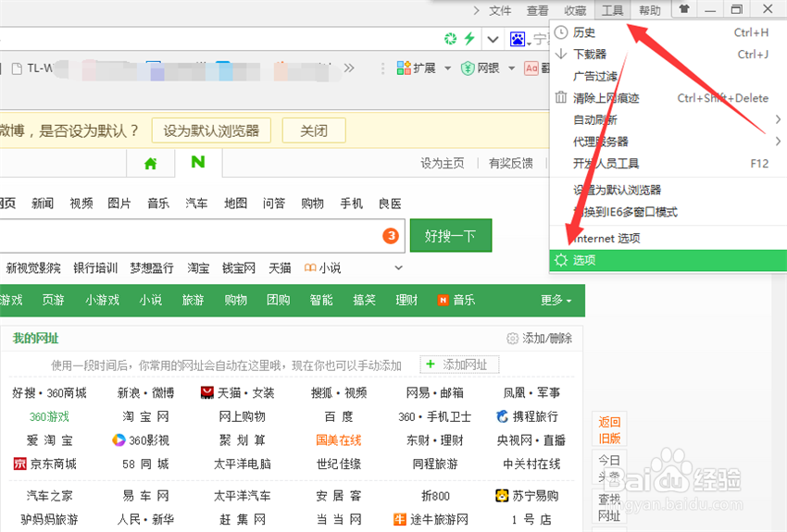Open the 地图 search category
Screen dimensions: 787x532
pos(235,203)
